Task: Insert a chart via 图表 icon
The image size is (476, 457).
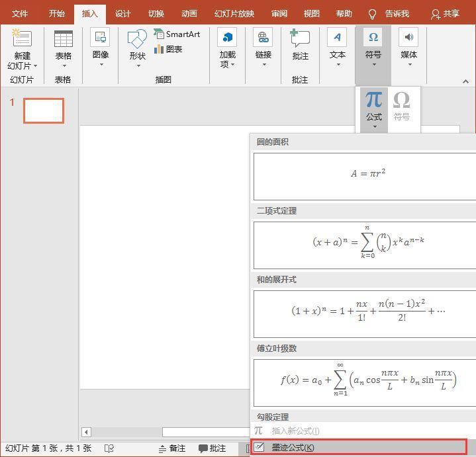Action: point(168,49)
